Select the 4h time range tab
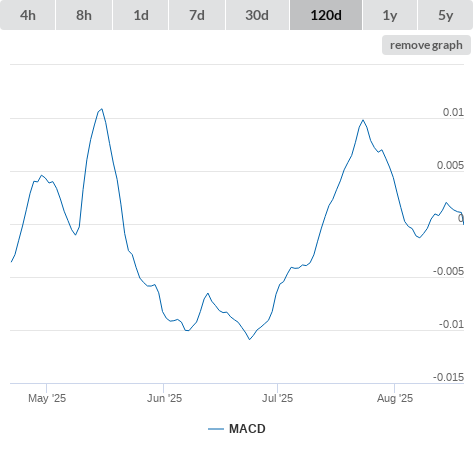This screenshot has height=455, width=474. pyautogui.click(x=28, y=15)
